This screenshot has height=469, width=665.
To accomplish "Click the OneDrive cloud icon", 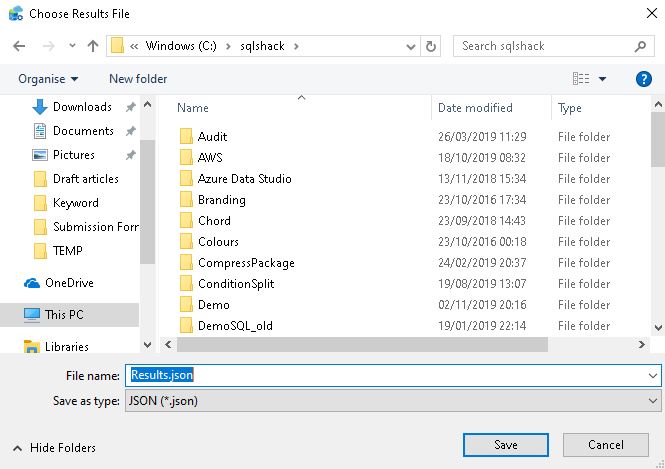I will [32, 283].
